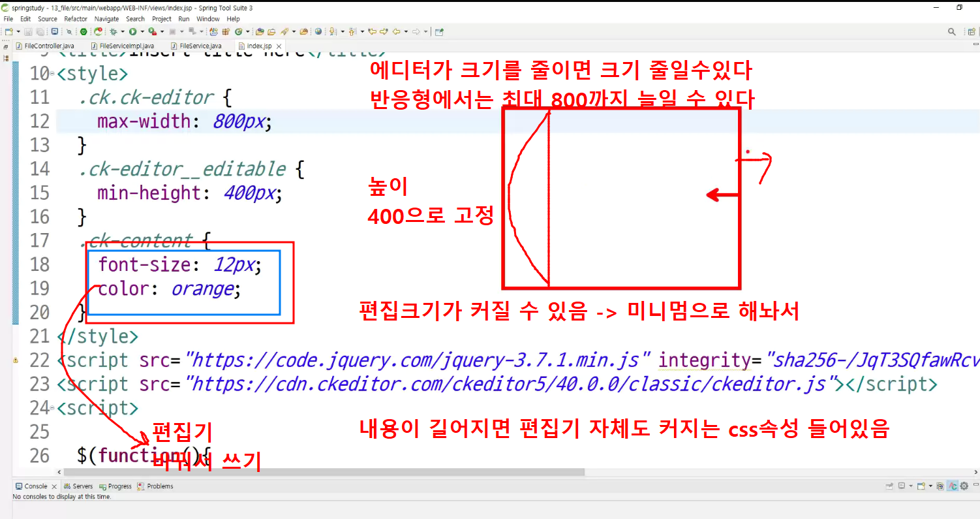Open the New file dropdown arrow
Viewport: 980px width, 519px height.
pyautogui.click(x=18, y=31)
